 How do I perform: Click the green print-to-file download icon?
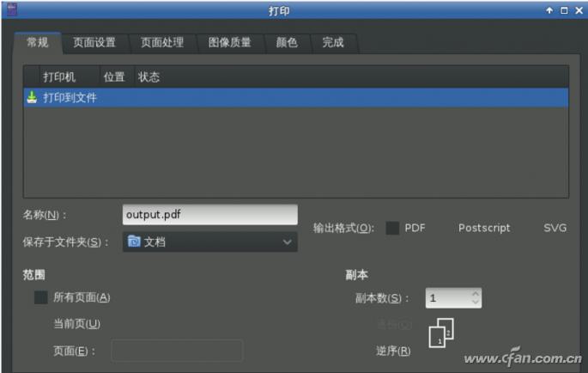click(x=32, y=98)
